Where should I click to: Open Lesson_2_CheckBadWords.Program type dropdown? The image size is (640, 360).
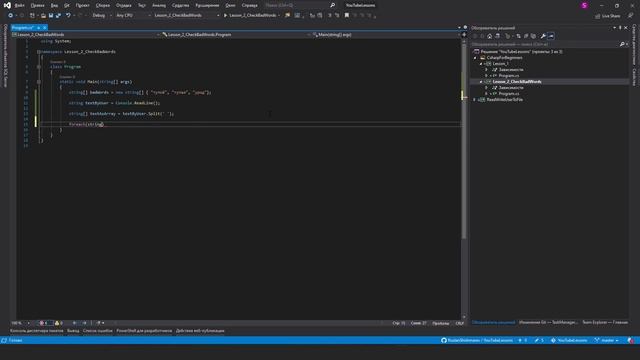[236, 35]
